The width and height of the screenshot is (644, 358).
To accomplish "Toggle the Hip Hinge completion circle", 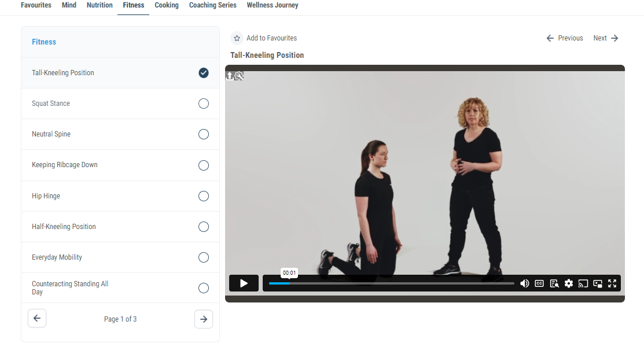I will pos(204,196).
